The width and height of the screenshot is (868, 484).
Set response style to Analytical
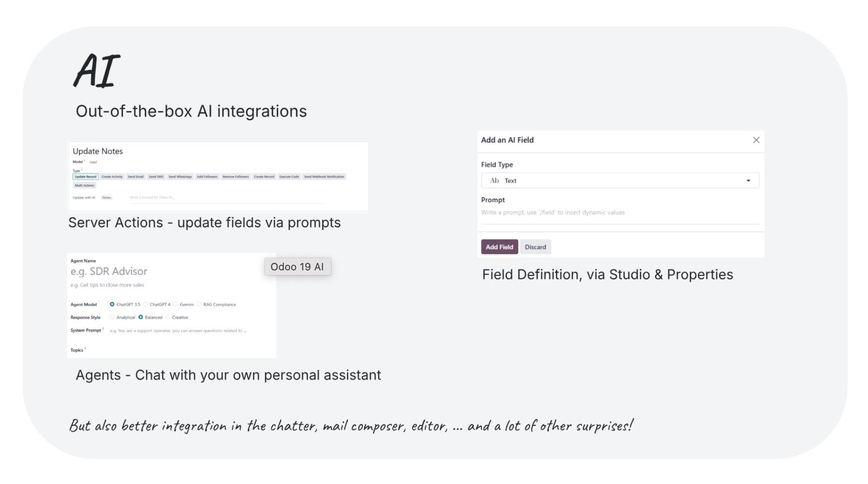(112, 318)
